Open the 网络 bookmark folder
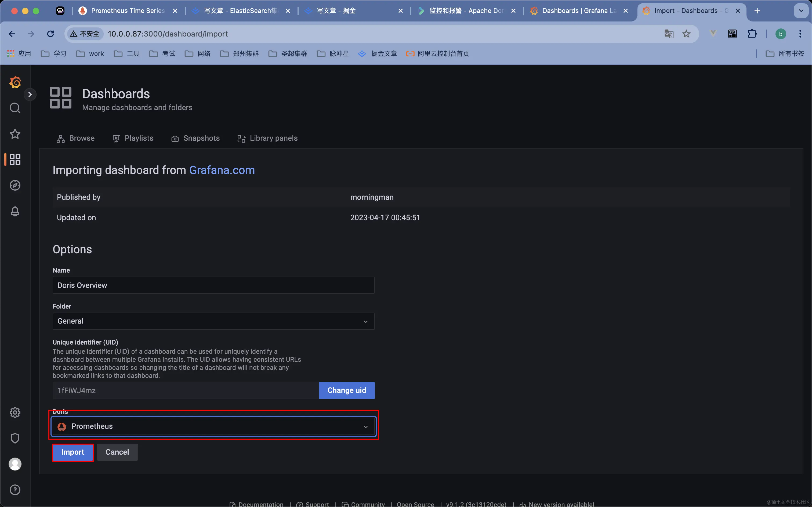812x507 pixels. point(198,54)
